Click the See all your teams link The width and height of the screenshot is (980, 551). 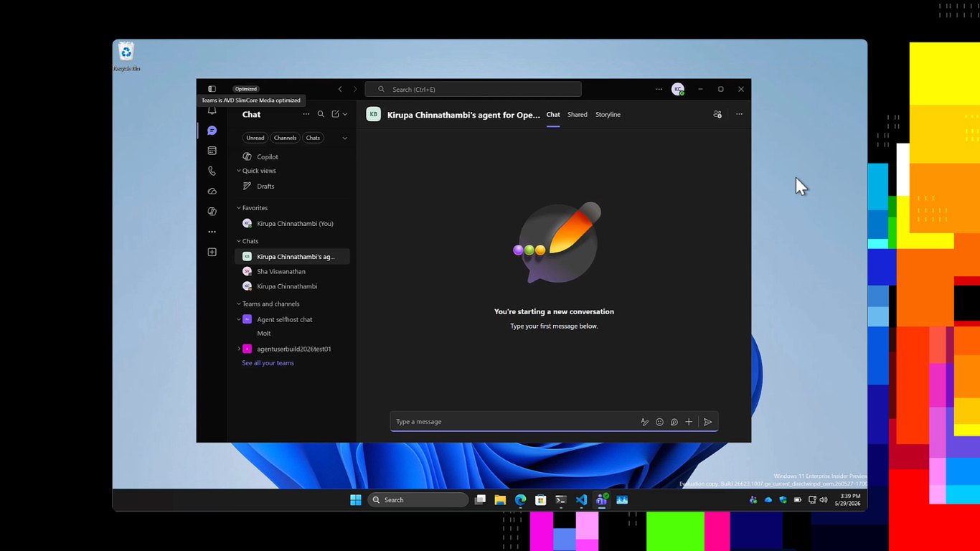click(x=268, y=363)
